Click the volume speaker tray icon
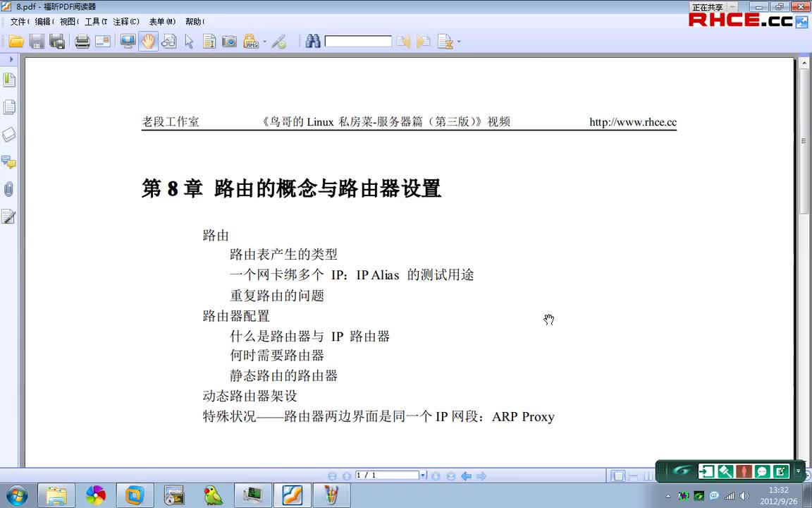This screenshot has height=508, width=812. (x=744, y=496)
